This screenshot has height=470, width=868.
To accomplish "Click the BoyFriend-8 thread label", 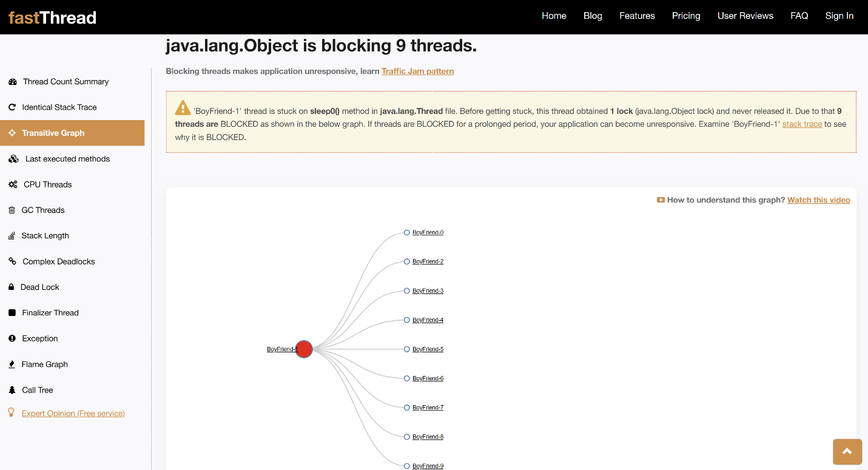I will (428, 437).
